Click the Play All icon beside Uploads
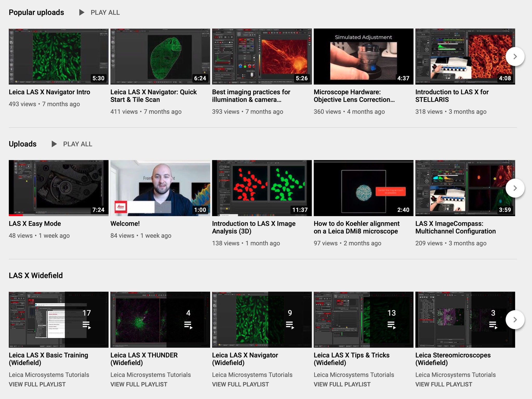This screenshot has height=399, width=532. [54, 144]
